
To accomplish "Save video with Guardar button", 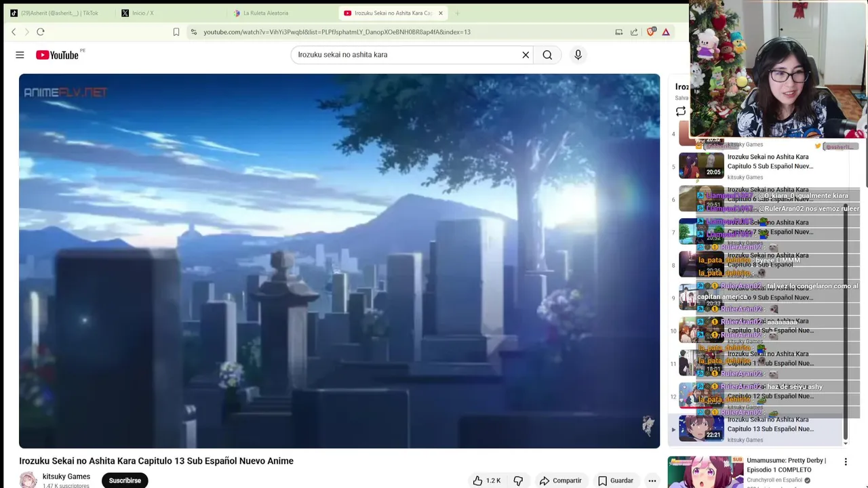I will coord(615,481).
